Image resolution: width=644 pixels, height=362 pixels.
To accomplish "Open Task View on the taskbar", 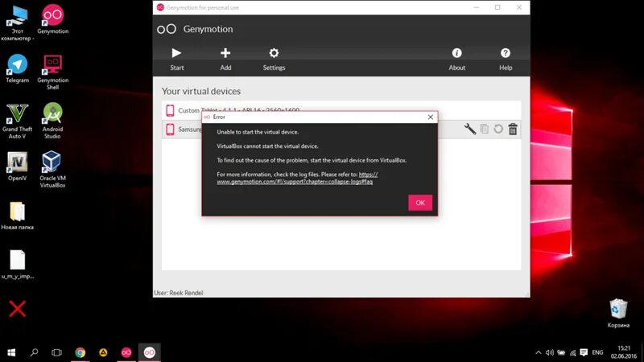I will [x=56, y=352].
